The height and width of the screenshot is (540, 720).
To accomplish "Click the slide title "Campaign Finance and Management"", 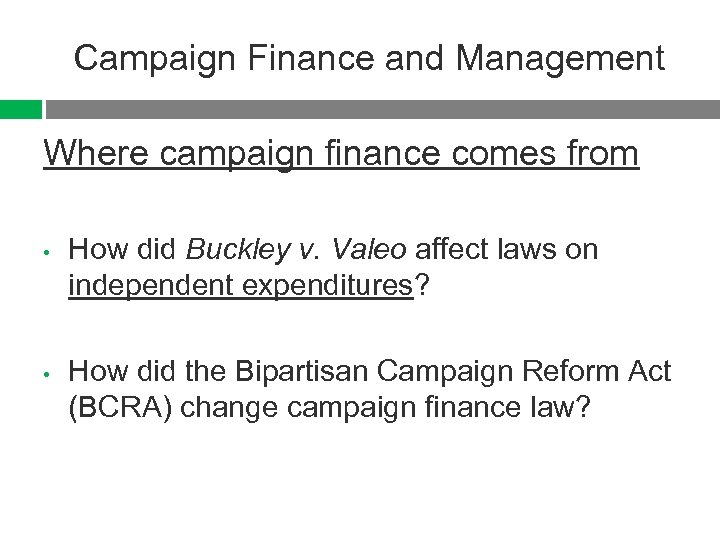I will tap(369, 58).
